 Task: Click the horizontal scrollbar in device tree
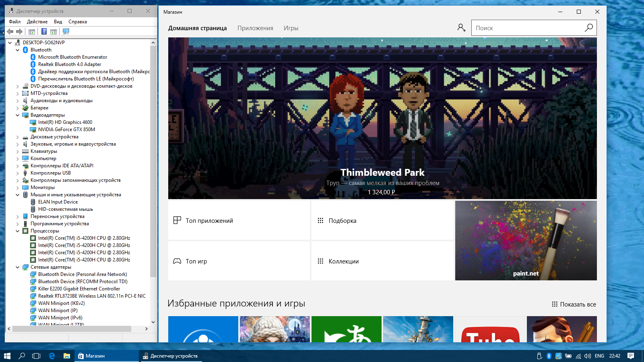72,329
